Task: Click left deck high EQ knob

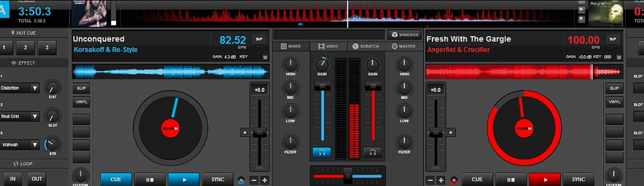Action: [x=290, y=65]
